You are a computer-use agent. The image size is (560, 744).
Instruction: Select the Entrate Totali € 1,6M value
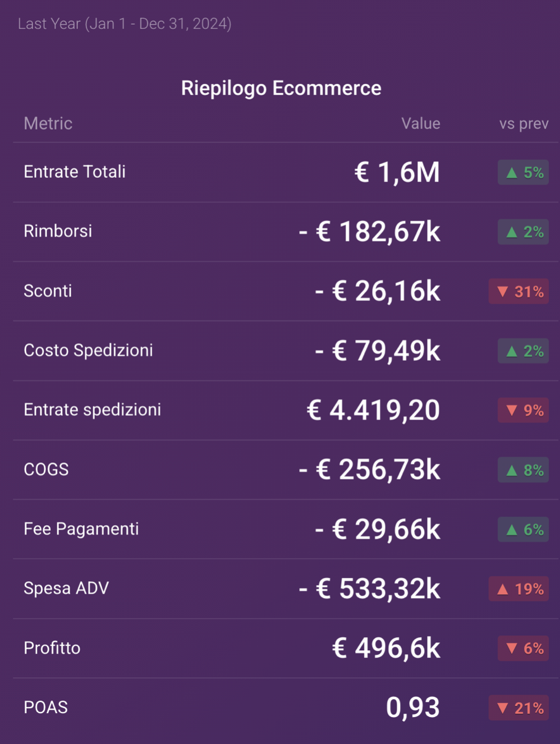click(397, 172)
